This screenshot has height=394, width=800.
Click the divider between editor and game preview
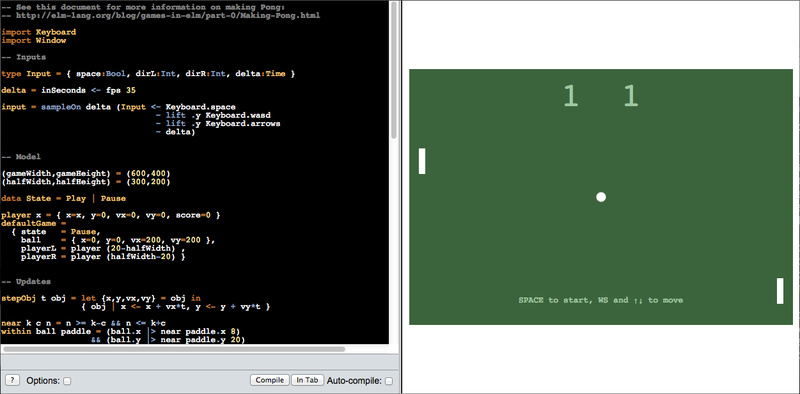401,197
